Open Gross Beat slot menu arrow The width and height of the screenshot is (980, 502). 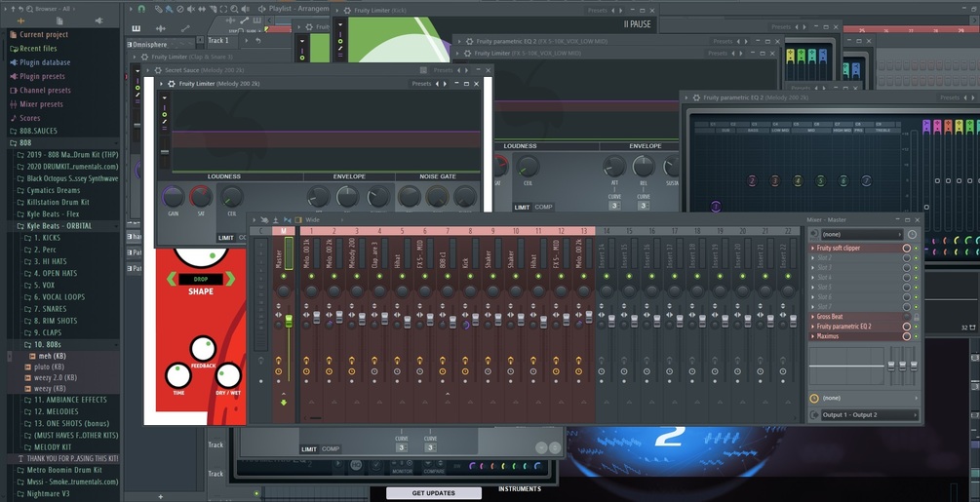click(x=812, y=317)
